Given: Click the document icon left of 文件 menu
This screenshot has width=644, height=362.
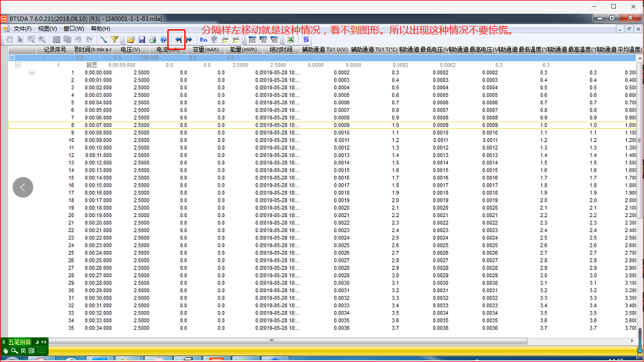Looking at the screenshot, I should (6, 29).
